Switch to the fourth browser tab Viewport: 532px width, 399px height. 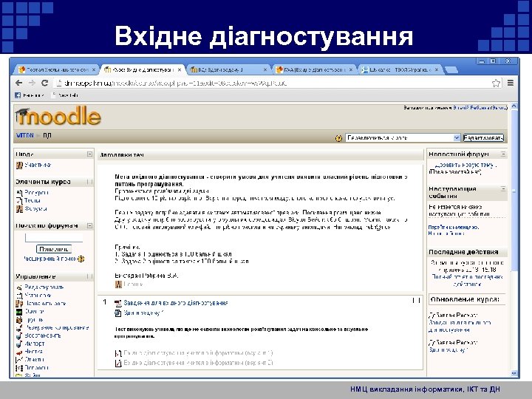314,69
